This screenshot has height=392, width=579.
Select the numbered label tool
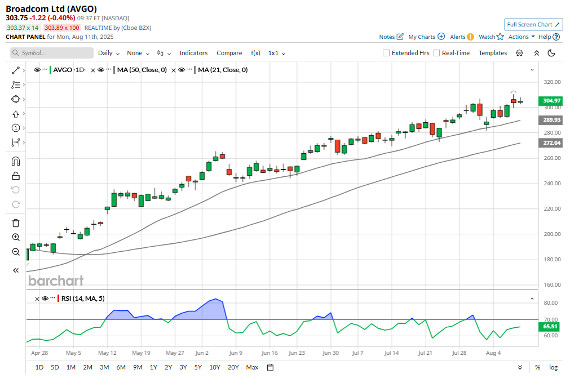[x=16, y=128]
